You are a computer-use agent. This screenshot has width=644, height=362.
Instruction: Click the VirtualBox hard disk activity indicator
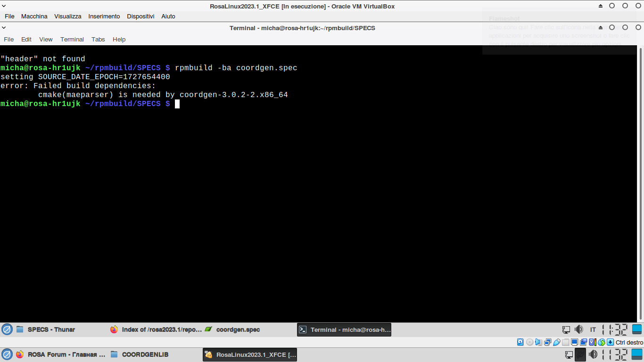coord(520,342)
